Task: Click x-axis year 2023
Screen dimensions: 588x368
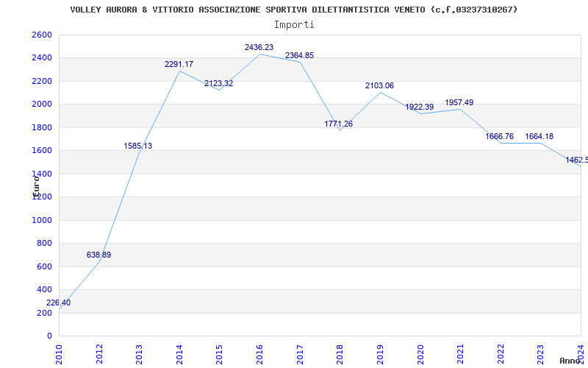Action: coord(540,355)
